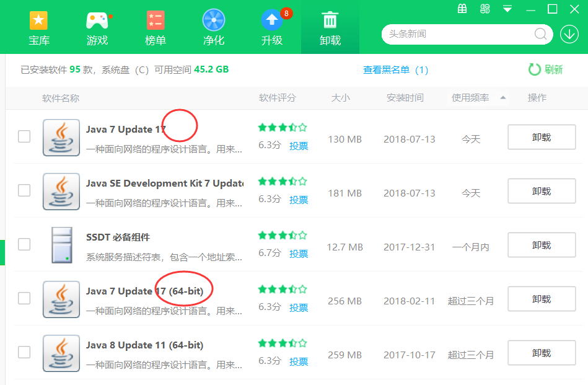Image resolution: width=588 pixels, height=385 pixels.
Task: Select the Java SE Development Kit 7 Update title
Action: pyautogui.click(x=165, y=183)
